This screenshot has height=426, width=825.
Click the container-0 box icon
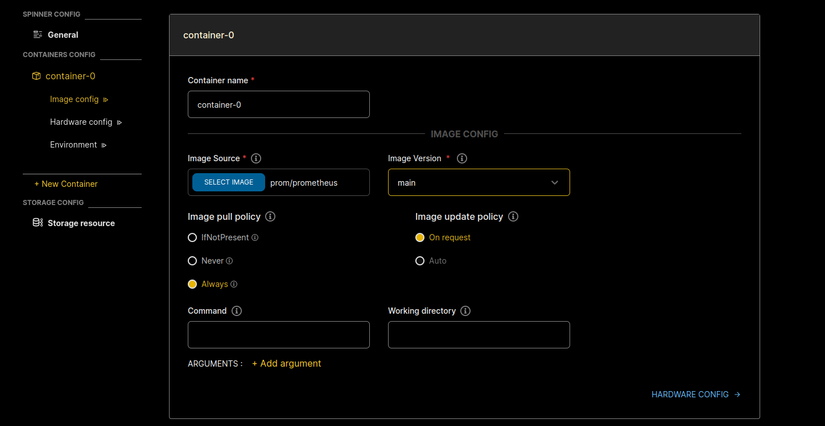36,76
